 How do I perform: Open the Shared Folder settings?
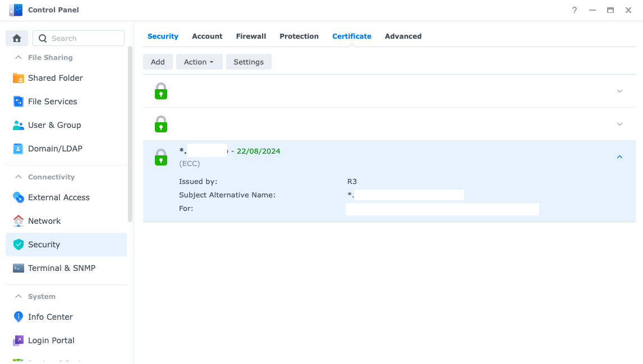[x=55, y=78]
